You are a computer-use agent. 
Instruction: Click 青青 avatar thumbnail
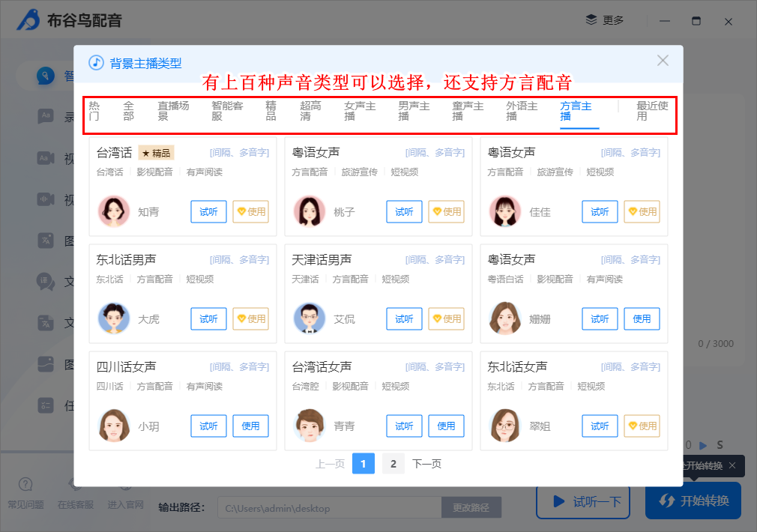310,426
